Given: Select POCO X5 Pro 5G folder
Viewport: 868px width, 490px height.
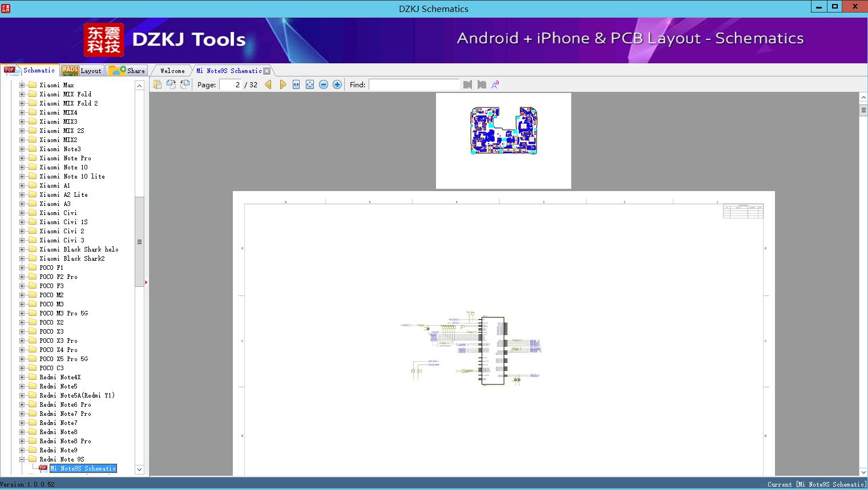Looking at the screenshot, I should 63,359.
